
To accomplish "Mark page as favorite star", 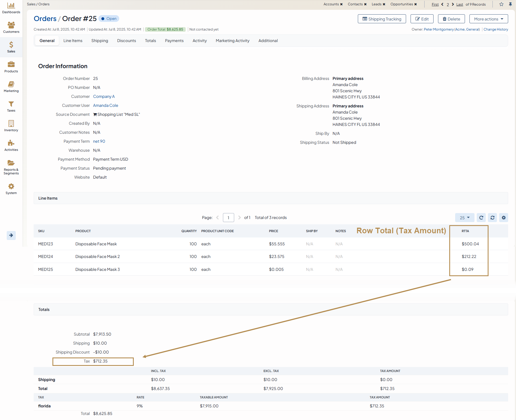I will click(x=501, y=4).
